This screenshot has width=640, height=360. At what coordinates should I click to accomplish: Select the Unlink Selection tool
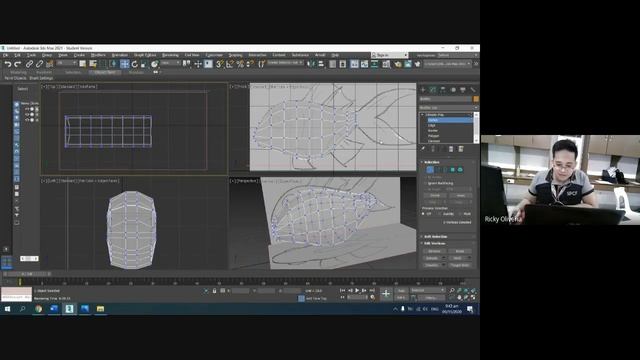(39, 64)
